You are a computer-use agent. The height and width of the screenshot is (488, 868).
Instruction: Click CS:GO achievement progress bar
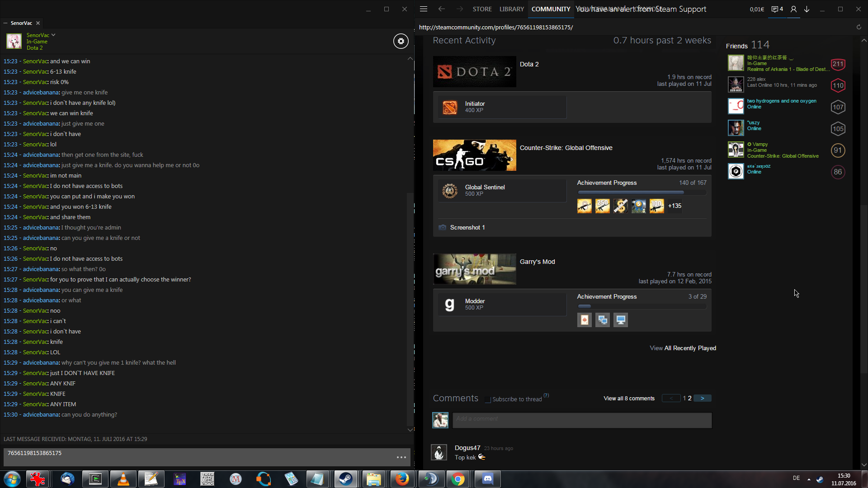click(x=642, y=192)
